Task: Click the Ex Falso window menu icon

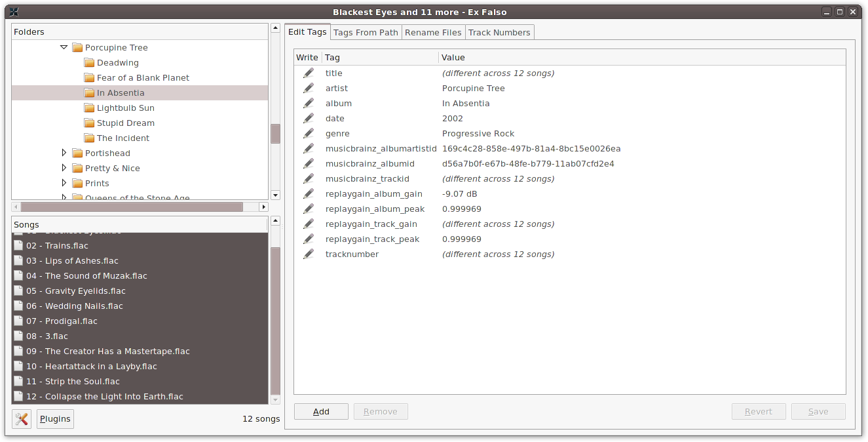Action: point(14,12)
